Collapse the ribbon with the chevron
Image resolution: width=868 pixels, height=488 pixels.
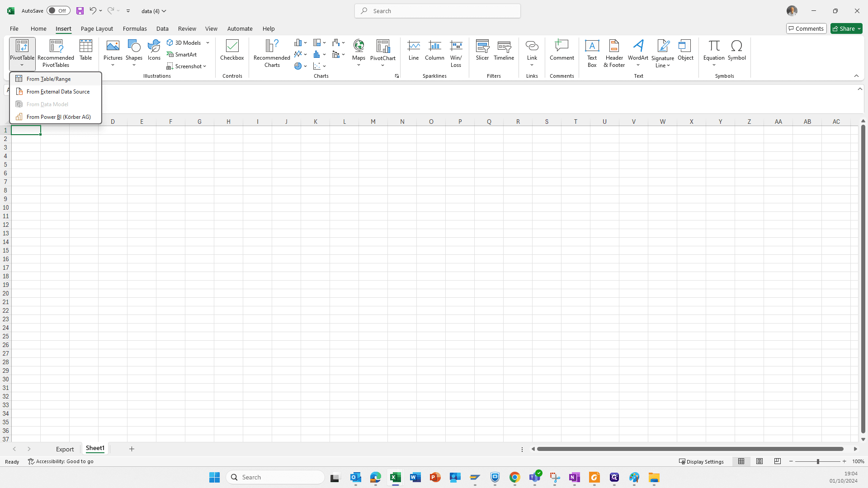coord(856,76)
